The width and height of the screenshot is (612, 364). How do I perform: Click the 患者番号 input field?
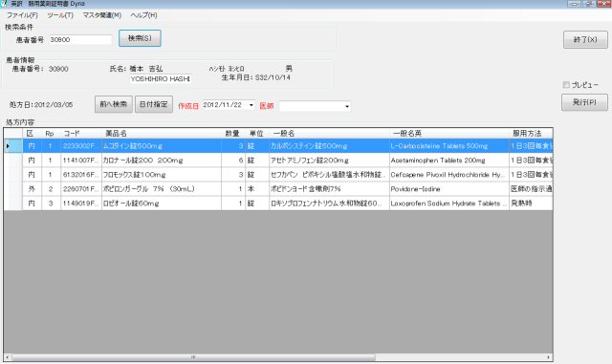coord(80,40)
